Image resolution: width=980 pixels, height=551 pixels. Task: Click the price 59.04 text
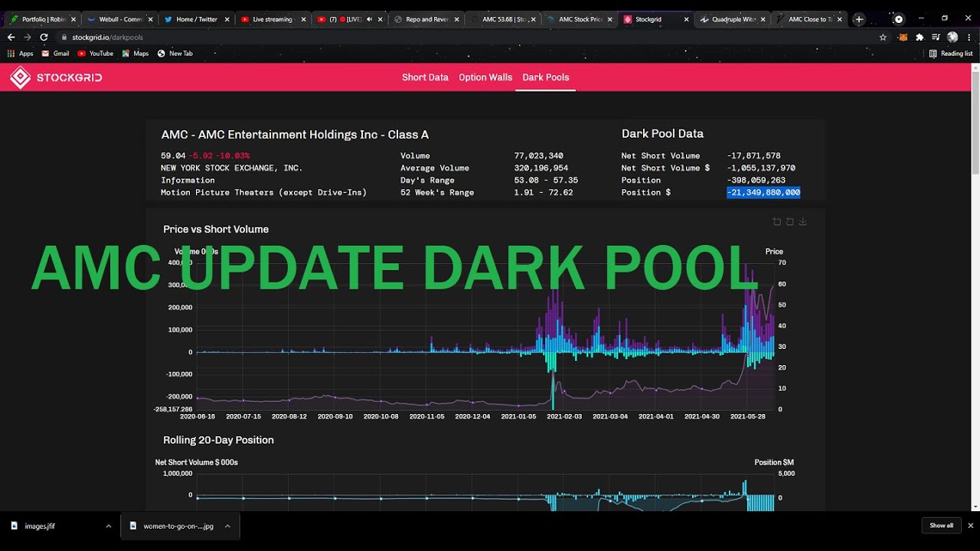point(173,156)
